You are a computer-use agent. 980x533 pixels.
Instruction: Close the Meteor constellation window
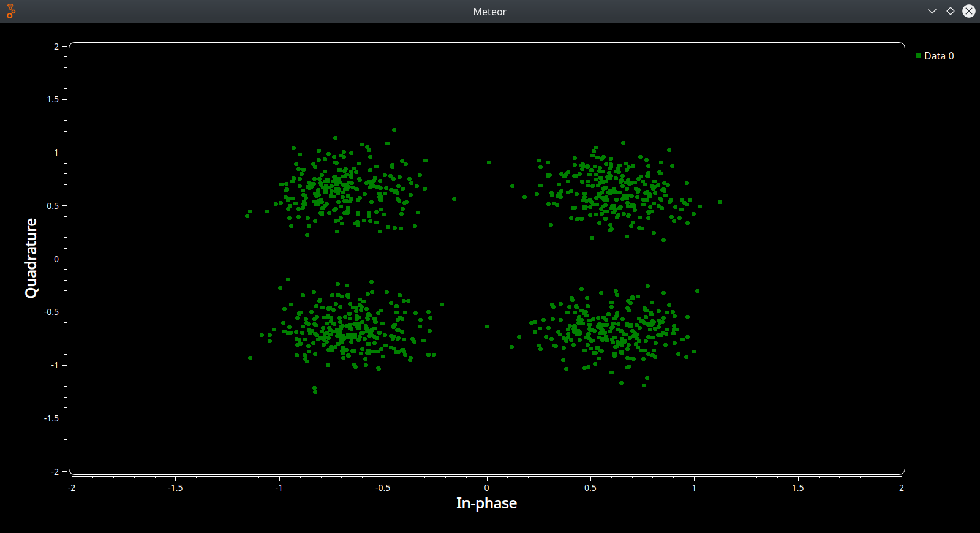[969, 11]
